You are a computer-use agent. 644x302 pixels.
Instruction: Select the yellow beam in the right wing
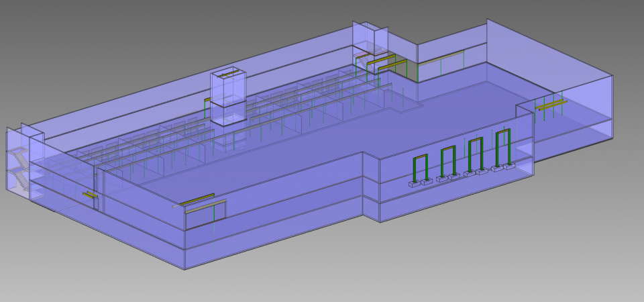tap(551, 104)
